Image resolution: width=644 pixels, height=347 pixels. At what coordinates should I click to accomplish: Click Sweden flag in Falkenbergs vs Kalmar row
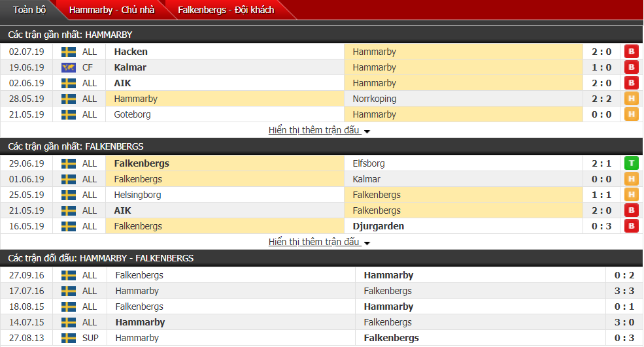click(69, 179)
